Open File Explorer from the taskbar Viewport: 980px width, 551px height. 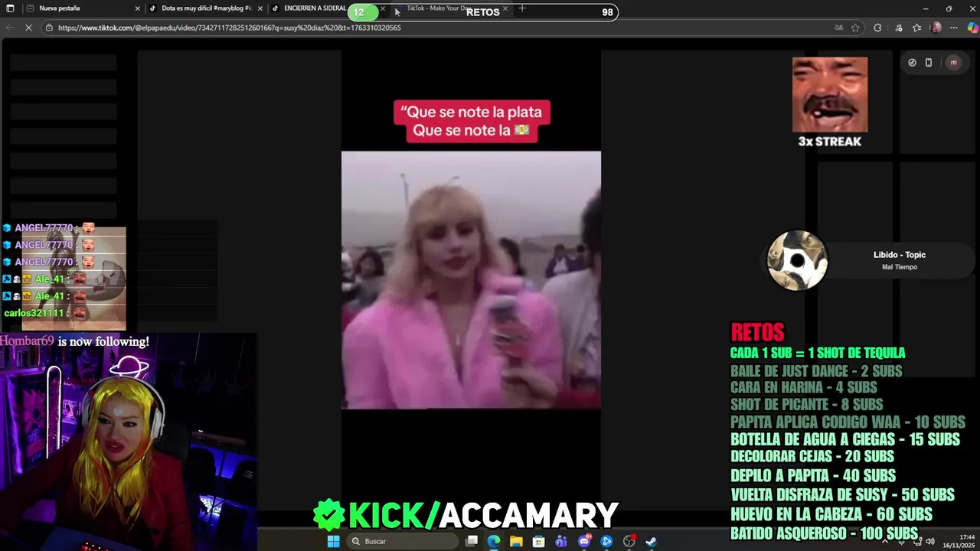coord(516,541)
